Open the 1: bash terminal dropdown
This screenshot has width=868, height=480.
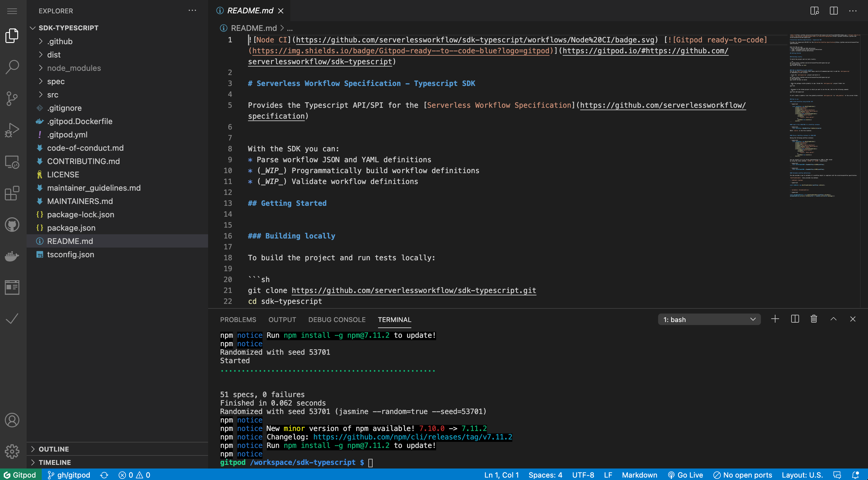(709, 320)
